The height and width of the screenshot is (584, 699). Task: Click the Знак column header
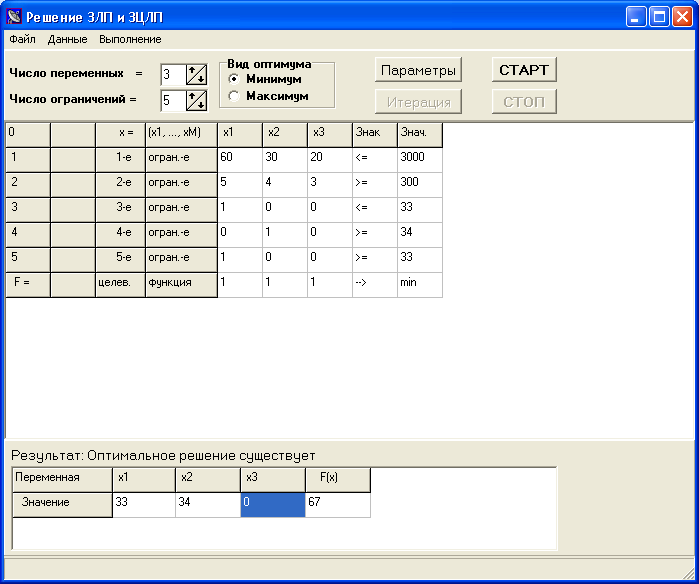[375, 135]
